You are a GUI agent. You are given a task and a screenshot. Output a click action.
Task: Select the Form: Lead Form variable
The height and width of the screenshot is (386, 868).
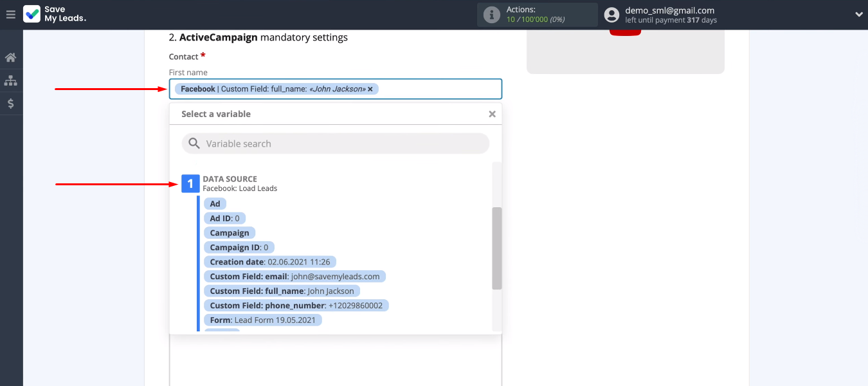click(263, 320)
